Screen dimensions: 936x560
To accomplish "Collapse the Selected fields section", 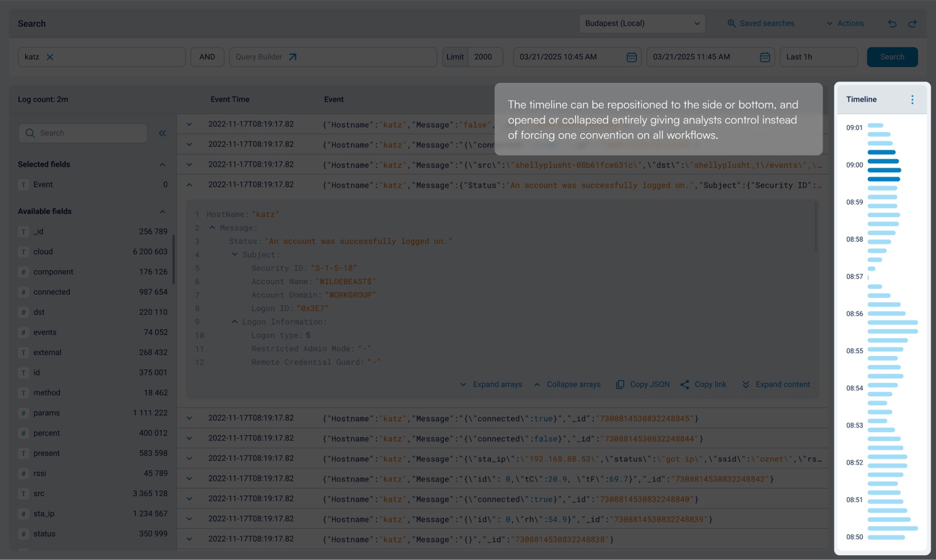I will tap(162, 164).
